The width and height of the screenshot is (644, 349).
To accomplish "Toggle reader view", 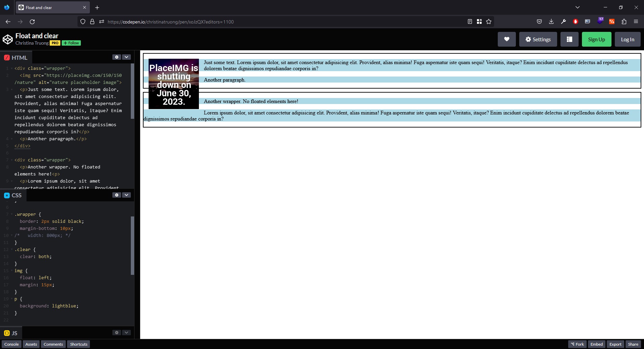I will click(470, 21).
